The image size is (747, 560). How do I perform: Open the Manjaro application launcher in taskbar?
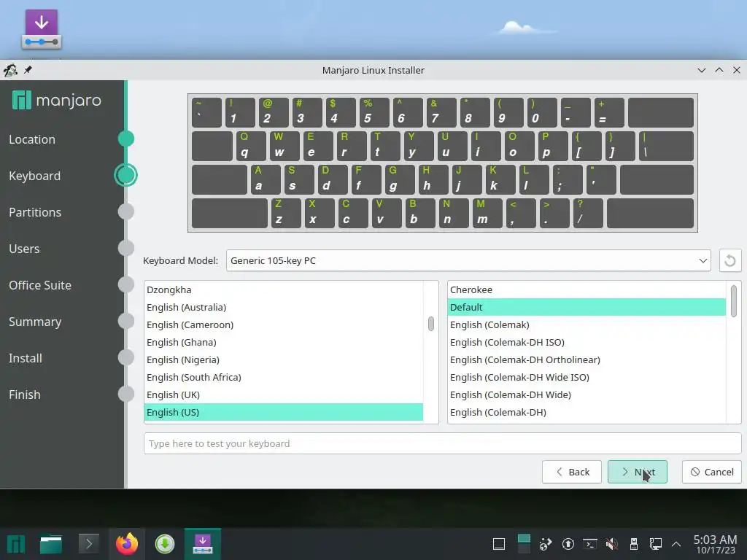click(16, 544)
